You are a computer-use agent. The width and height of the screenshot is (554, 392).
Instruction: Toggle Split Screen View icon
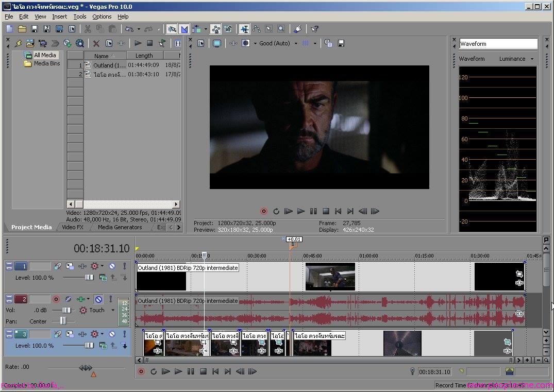(245, 43)
